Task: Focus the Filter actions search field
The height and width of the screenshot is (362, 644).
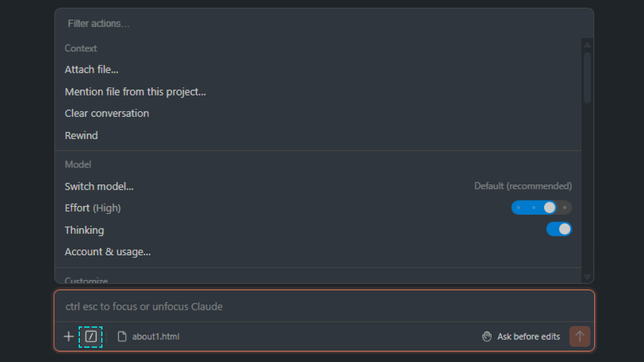Action: (x=322, y=24)
